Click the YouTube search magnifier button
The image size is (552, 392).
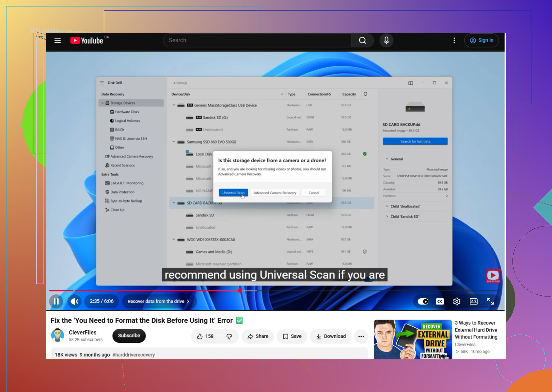click(362, 40)
